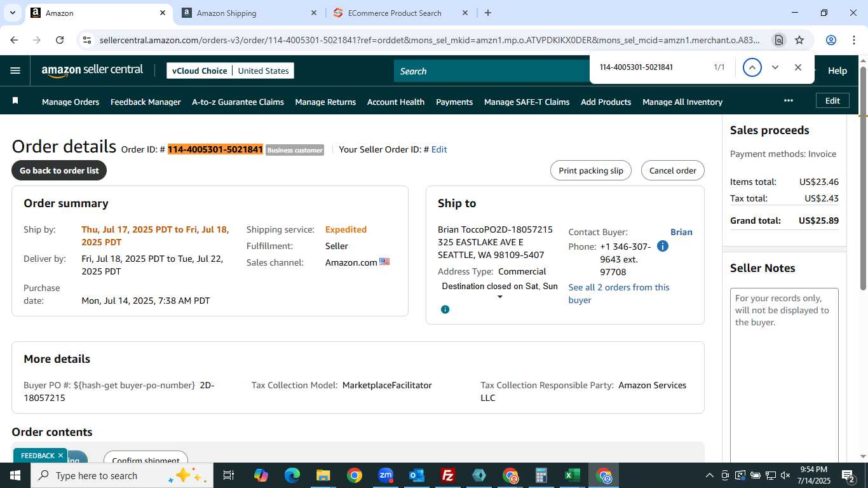
Task: Open A-to-z Guarantee Claims
Action: (238, 102)
